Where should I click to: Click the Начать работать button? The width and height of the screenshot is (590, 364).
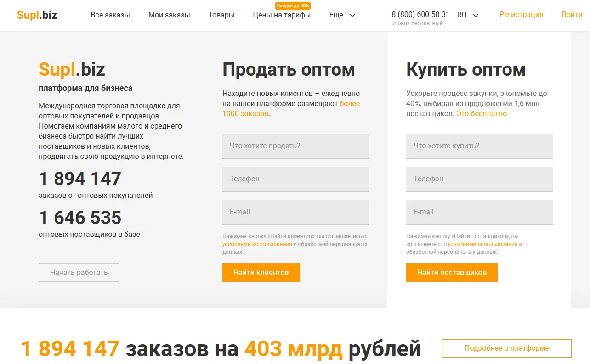[x=79, y=273]
